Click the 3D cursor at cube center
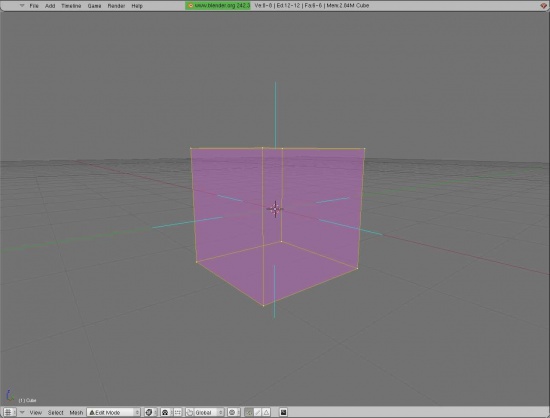Viewport: 550px width, 418px height. tap(275, 209)
